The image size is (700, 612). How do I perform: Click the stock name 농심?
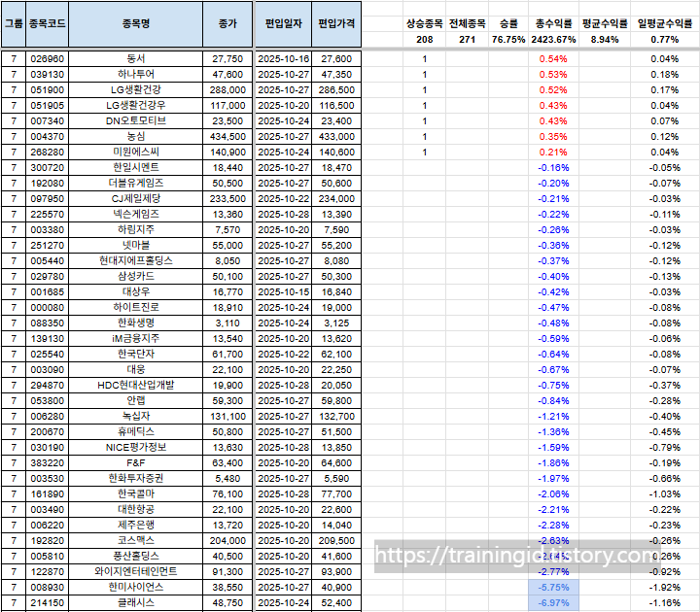click(x=136, y=137)
